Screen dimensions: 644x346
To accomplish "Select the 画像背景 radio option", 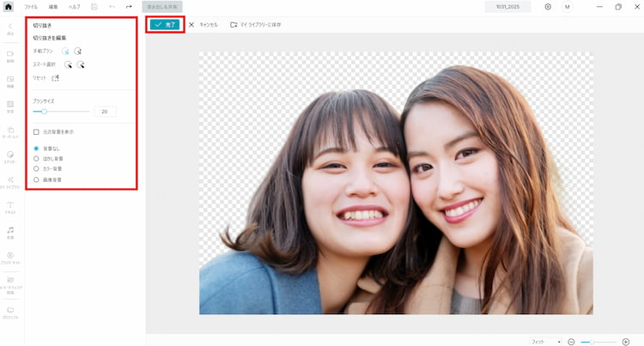I will point(36,179).
